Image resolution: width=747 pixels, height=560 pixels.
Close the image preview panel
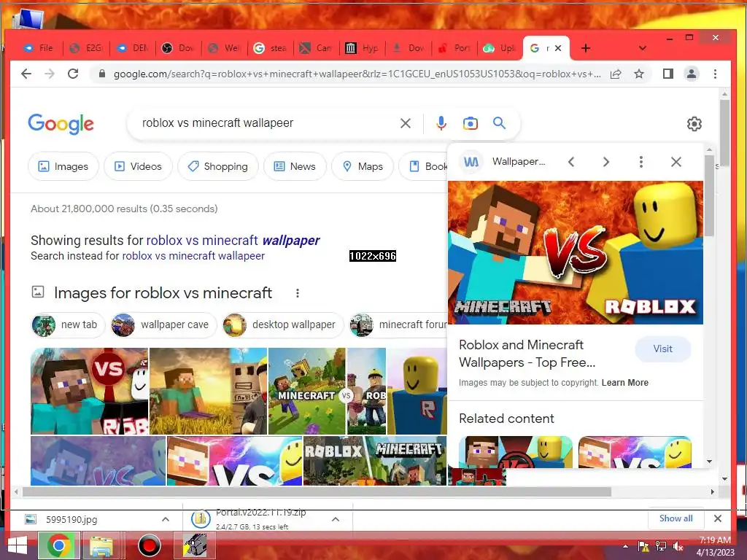pos(676,162)
